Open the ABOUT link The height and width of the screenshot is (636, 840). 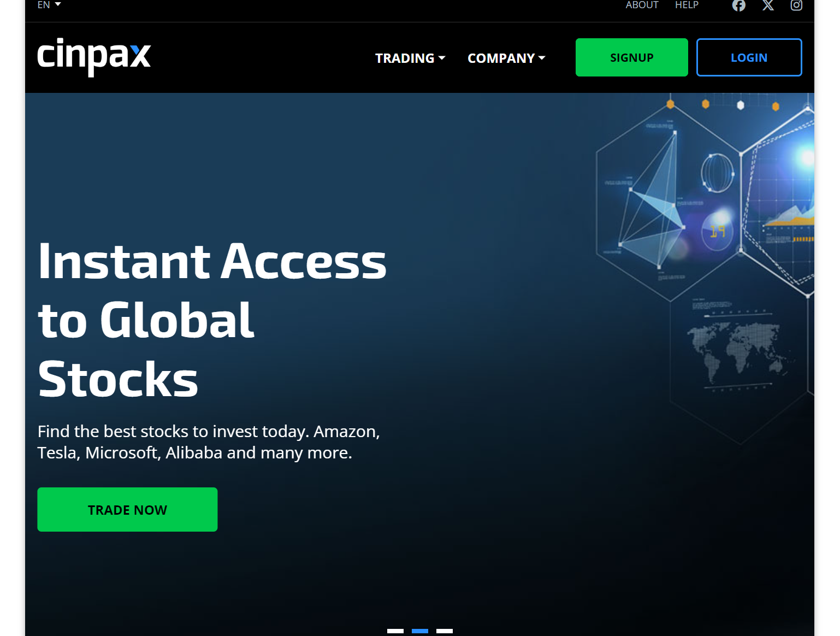642,5
